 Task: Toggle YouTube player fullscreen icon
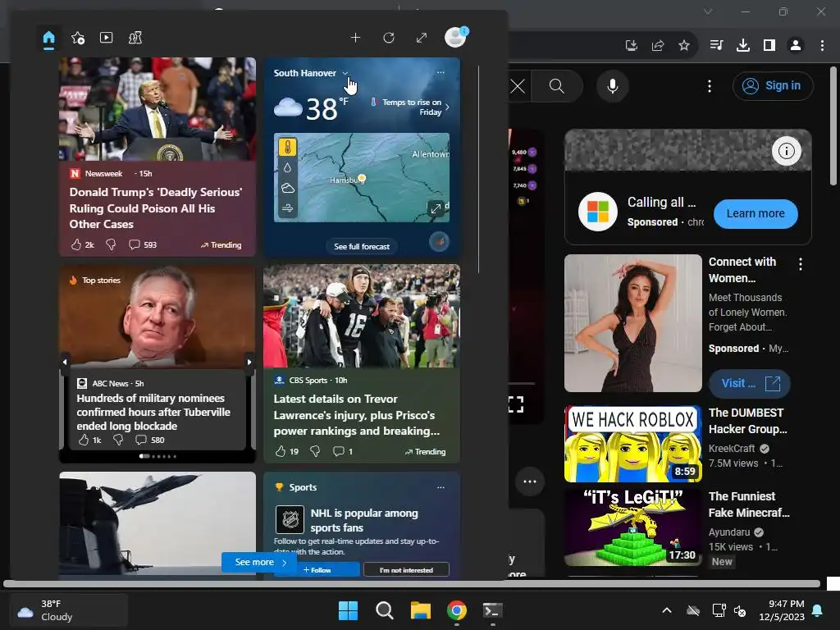[x=515, y=404]
